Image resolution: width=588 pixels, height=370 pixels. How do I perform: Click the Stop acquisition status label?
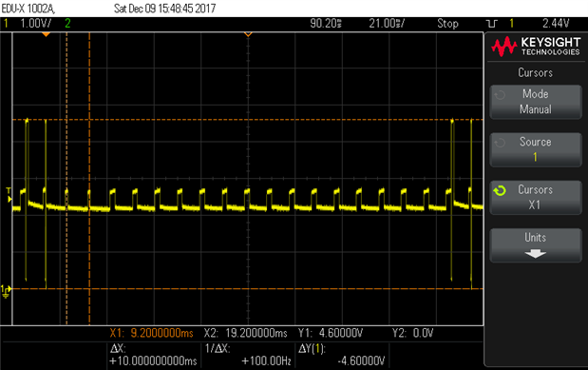pos(447,24)
